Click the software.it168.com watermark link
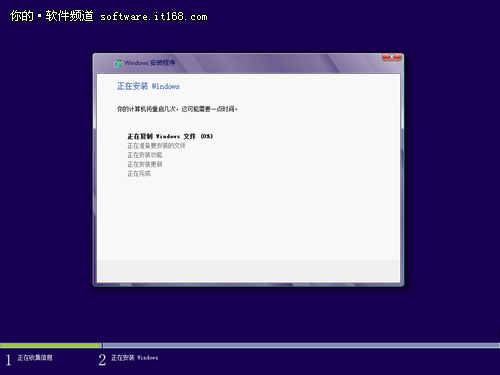Screen dimensions: 500x375 (154, 16)
